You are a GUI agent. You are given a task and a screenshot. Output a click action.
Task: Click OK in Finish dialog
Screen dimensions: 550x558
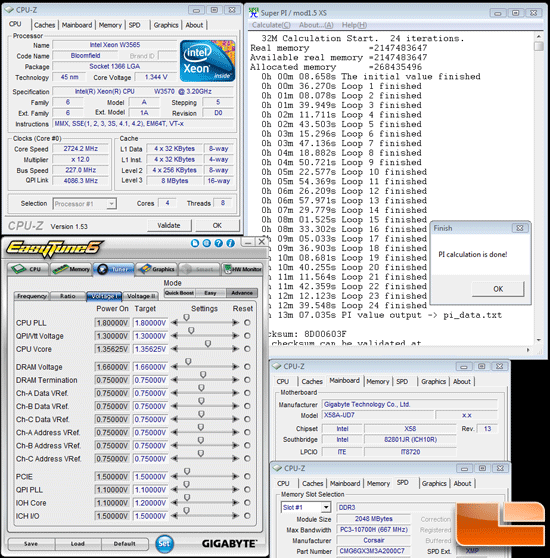point(498,289)
